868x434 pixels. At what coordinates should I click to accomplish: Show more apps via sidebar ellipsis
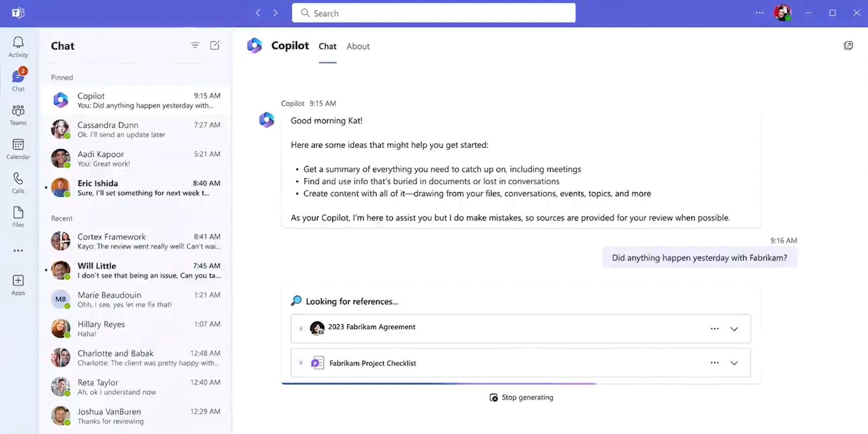coord(18,251)
